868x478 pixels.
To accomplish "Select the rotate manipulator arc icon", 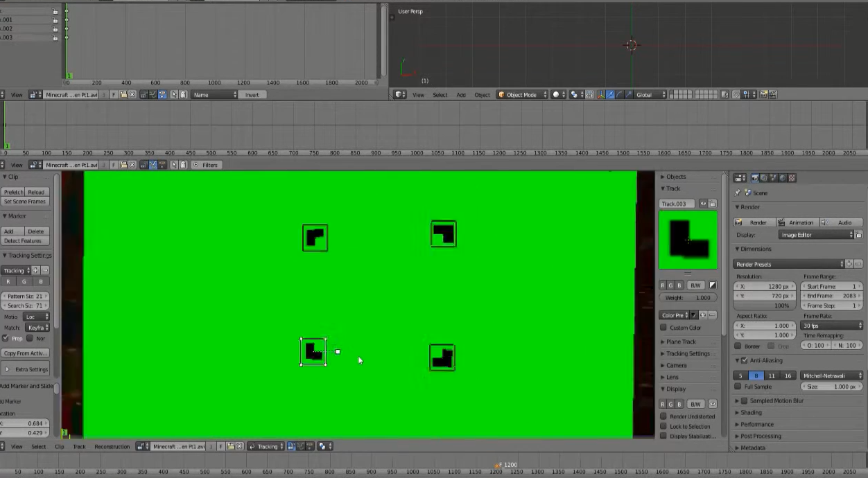I will tap(620, 94).
